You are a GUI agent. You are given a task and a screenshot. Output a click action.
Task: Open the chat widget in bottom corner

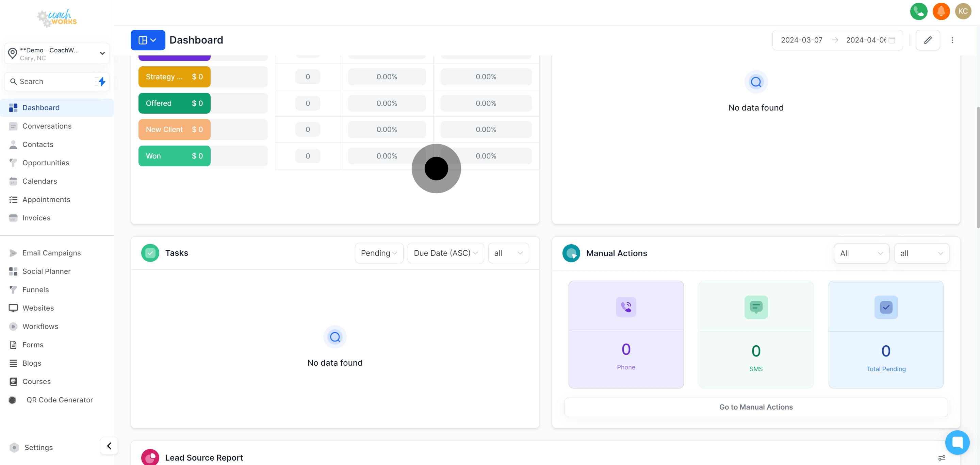[958, 442]
